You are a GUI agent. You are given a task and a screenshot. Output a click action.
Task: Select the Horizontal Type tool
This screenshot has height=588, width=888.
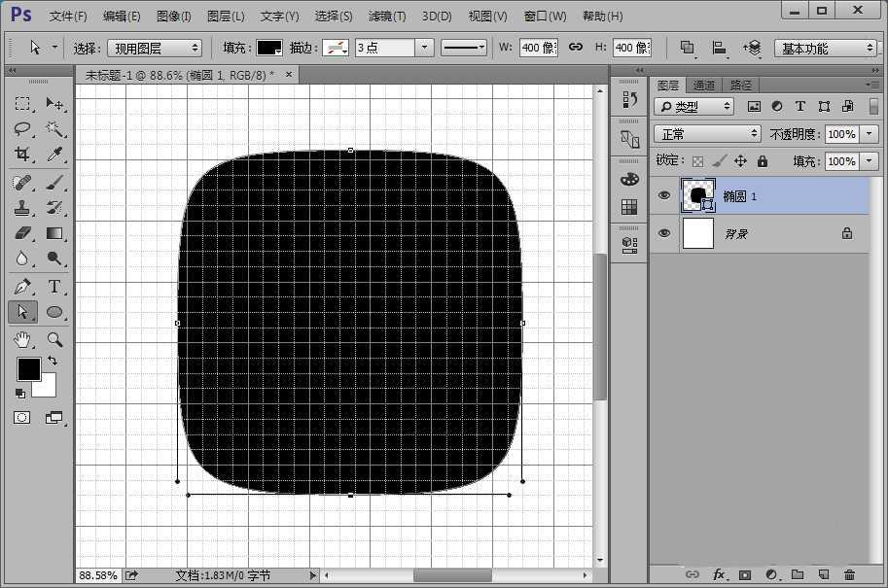pyautogui.click(x=54, y=287)
